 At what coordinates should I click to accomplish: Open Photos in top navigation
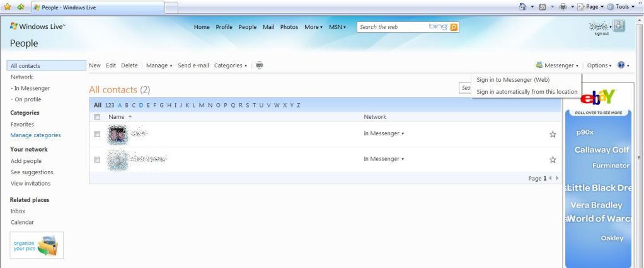(289, 27)
